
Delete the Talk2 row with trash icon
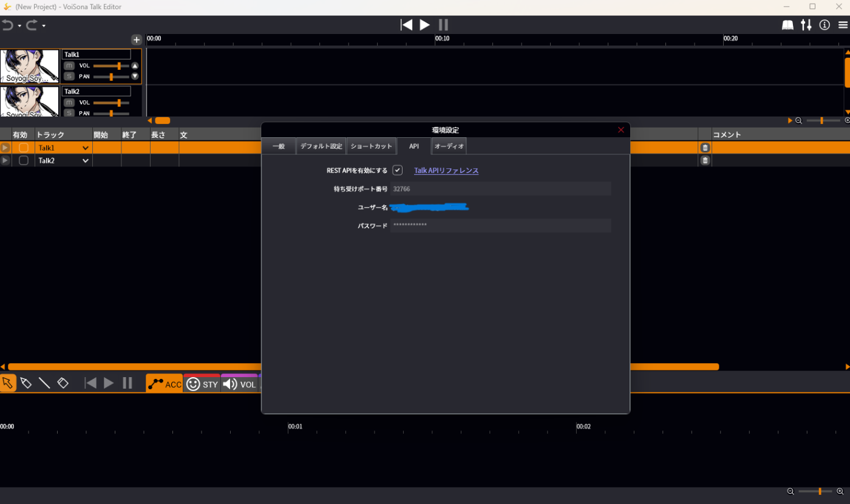[705, 160]
